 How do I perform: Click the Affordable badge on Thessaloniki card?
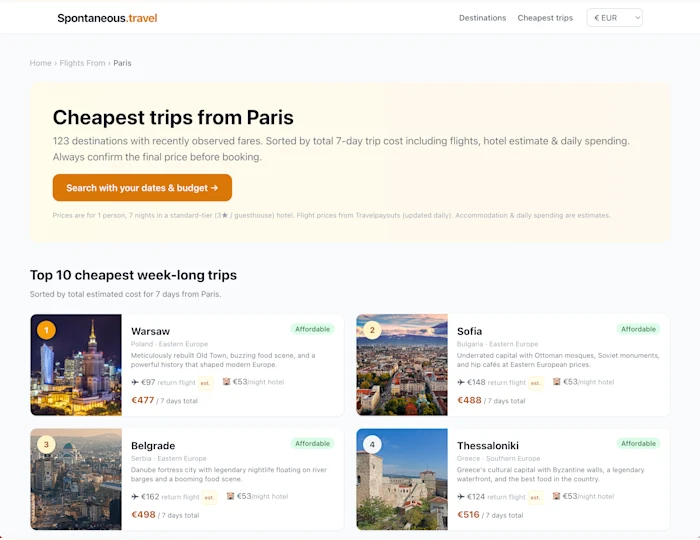click(638, 444)
